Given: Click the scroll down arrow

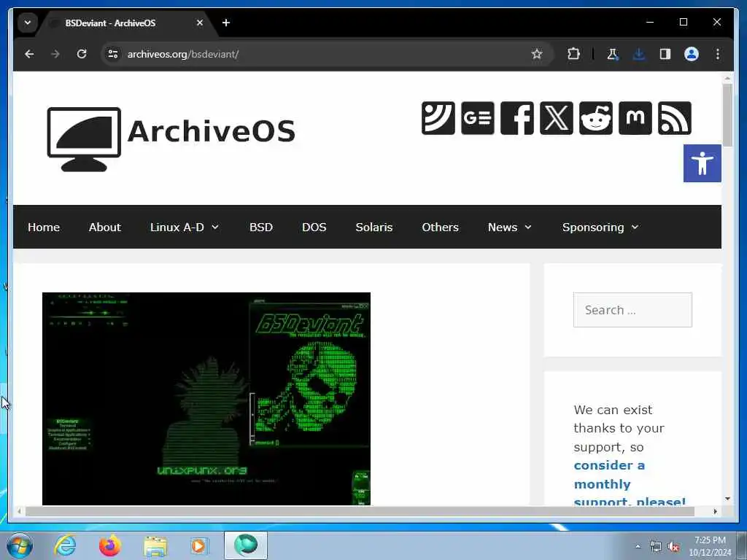Looking at the screenshot, I should (727, 499).
